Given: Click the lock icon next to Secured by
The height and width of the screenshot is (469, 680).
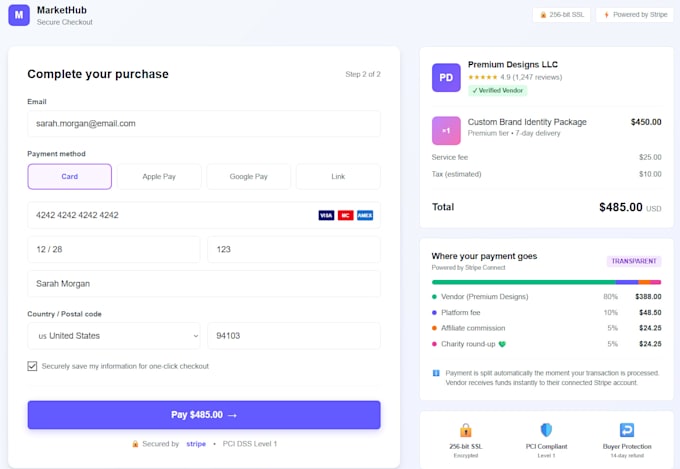Looking at the screenshot, I should 135,444.
